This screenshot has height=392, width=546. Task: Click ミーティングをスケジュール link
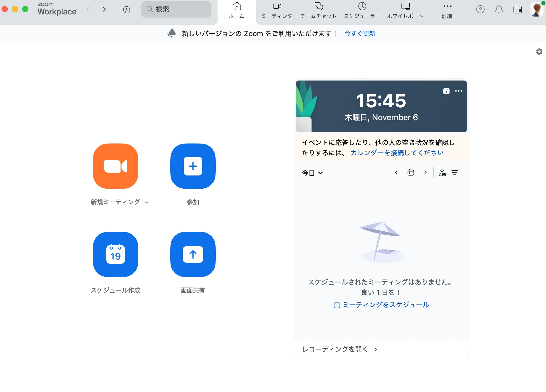pyautogui.click(x=385, y=305)
